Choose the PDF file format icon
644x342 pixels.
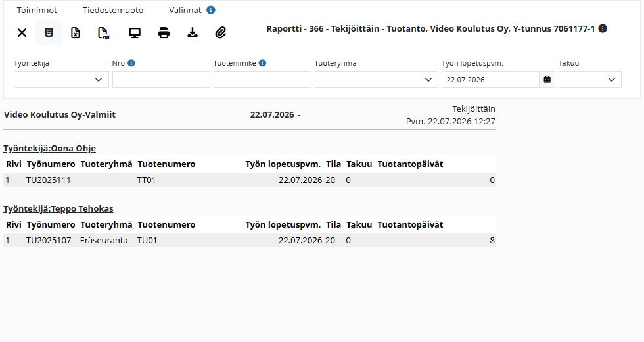tap(104, 32)
